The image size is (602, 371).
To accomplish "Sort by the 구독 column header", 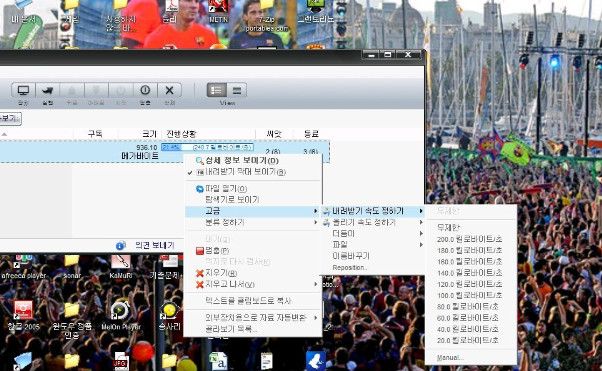I will 95,134.
